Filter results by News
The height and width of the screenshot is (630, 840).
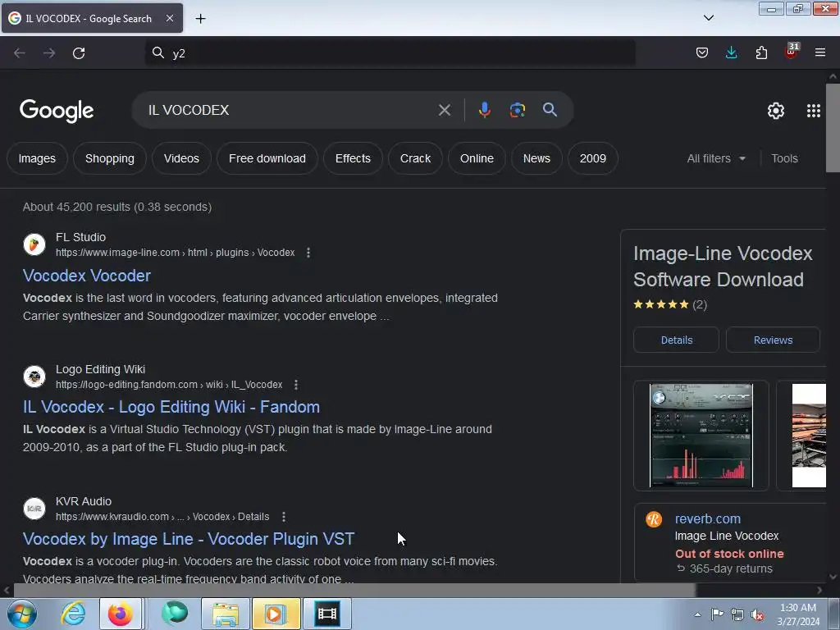coord(536,158)
